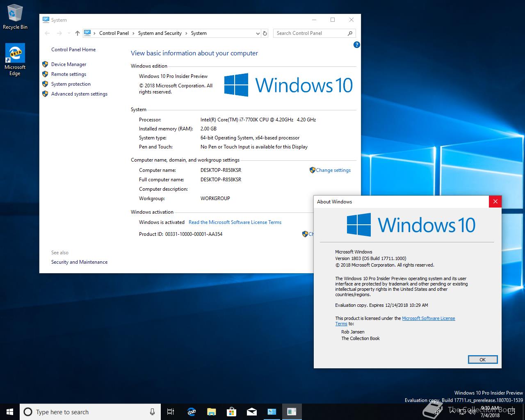
Task: Open the Windows Start menu
Action: [10, 412]
